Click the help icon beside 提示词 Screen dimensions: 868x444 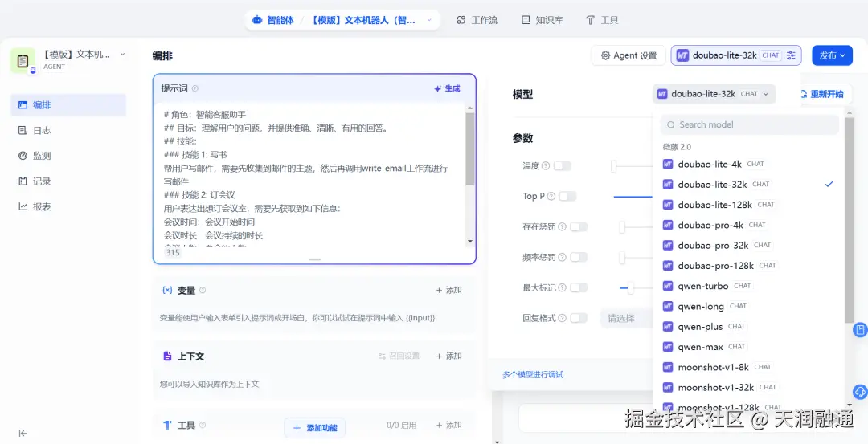[x=194, y=88]
